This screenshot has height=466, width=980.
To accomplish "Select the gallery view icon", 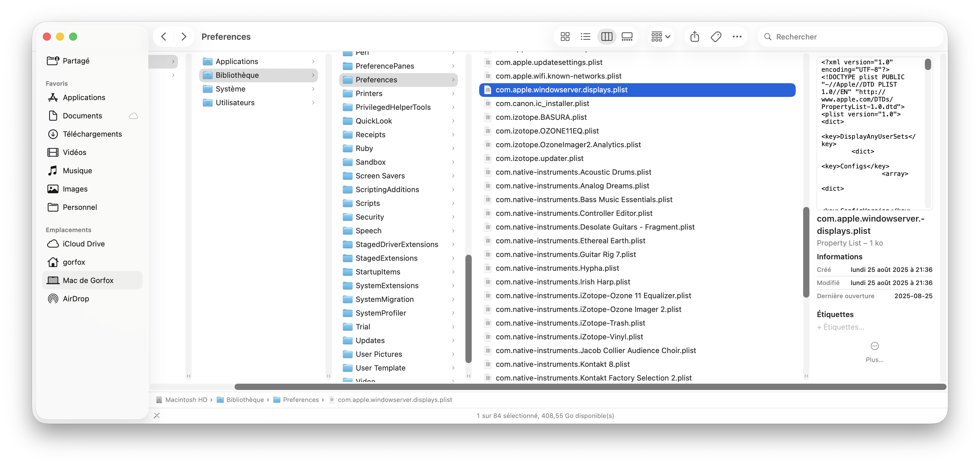I will tap(627, 37).
